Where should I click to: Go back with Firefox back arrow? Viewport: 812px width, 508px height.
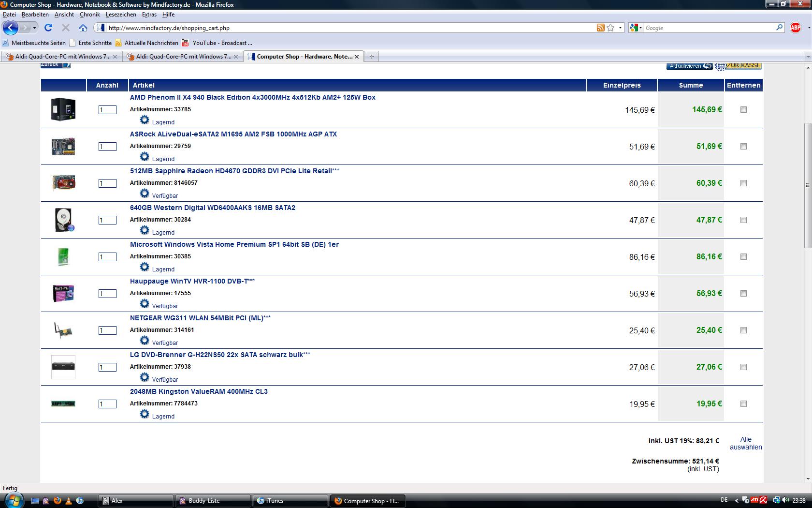point(11,28)
